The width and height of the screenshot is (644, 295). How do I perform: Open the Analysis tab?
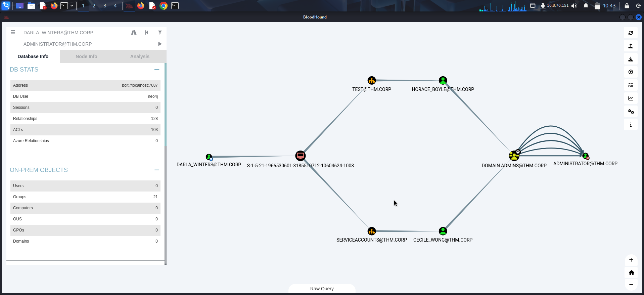tap(140, 56)
